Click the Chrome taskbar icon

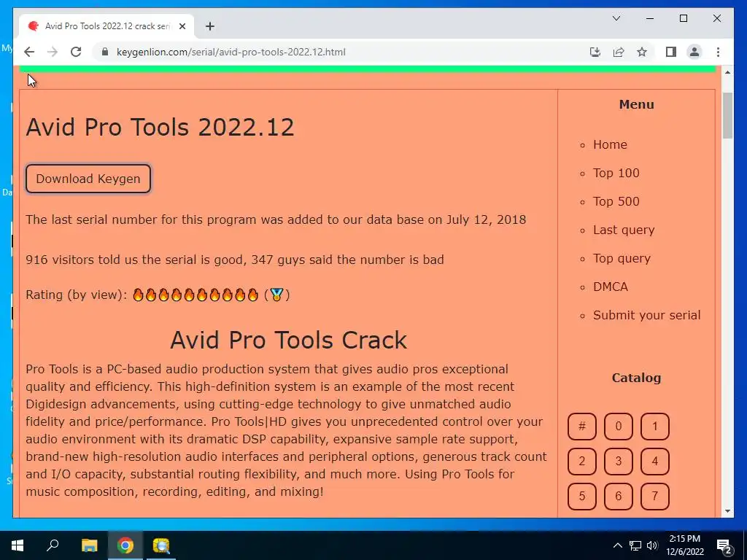[x=125, y=545]
